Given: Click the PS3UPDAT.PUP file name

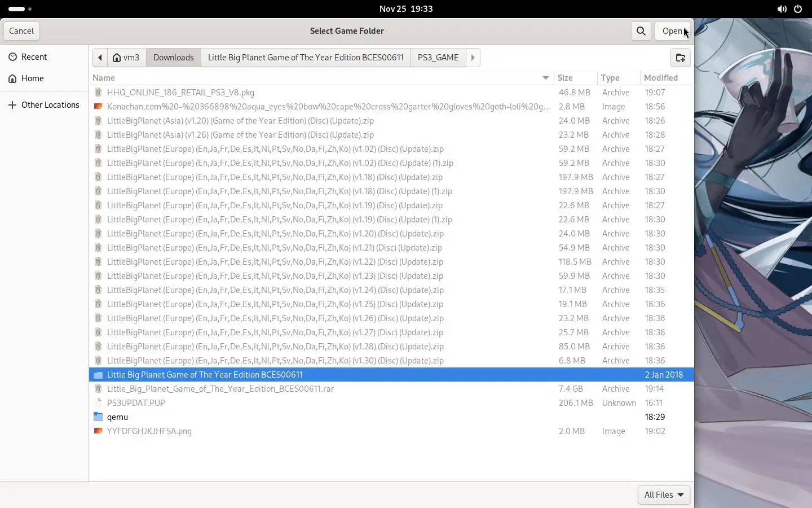Looking at the screenshot, I should (136, 403).
